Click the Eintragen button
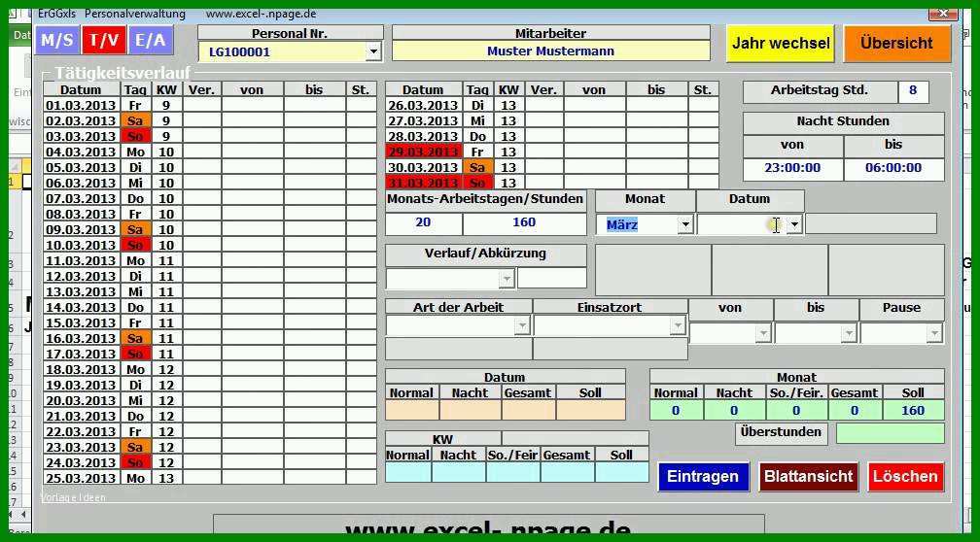This screenshot has height=542, width=980. point(703,476)
